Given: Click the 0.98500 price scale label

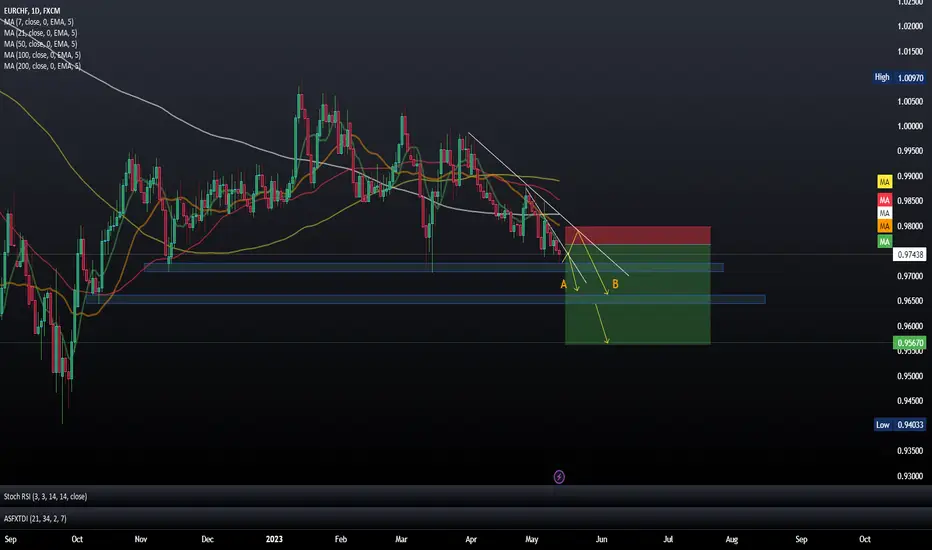Looking at the screenshot, I should pyautogui.click(x=910, y=201).
